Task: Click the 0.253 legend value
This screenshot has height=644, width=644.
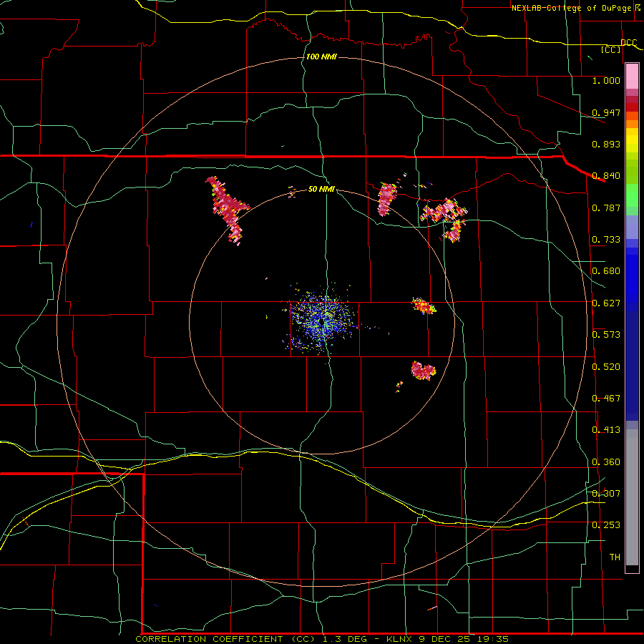Action: (606, 525)
